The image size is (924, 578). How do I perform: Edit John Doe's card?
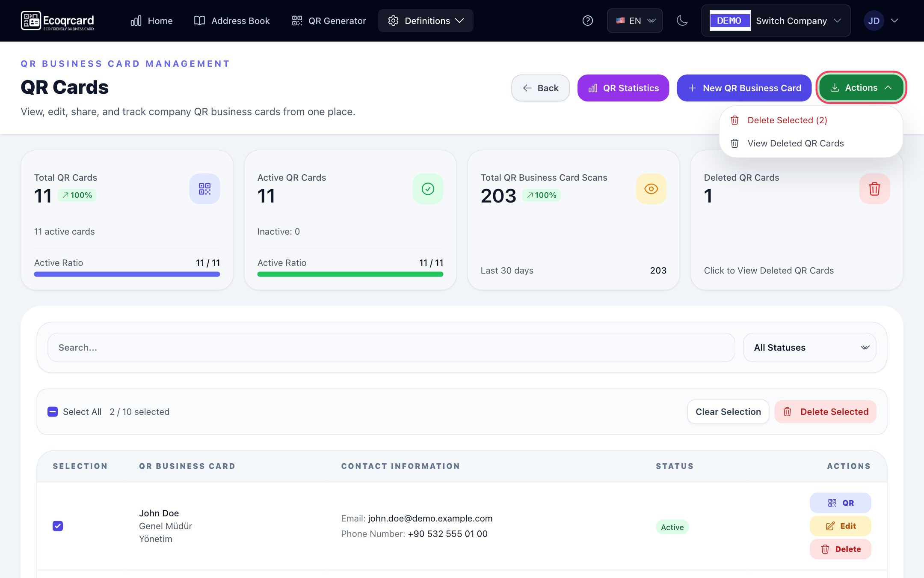[x=840, y=526]
